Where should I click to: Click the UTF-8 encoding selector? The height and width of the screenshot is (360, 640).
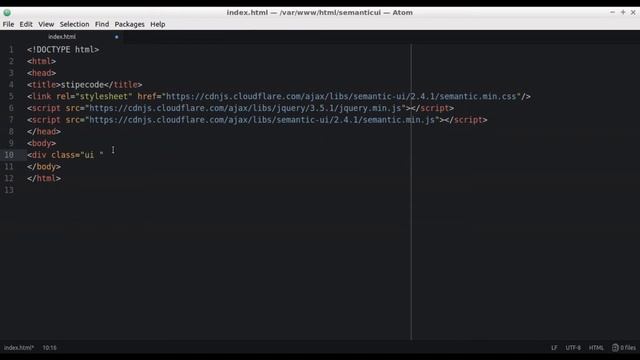coord(573,348)
